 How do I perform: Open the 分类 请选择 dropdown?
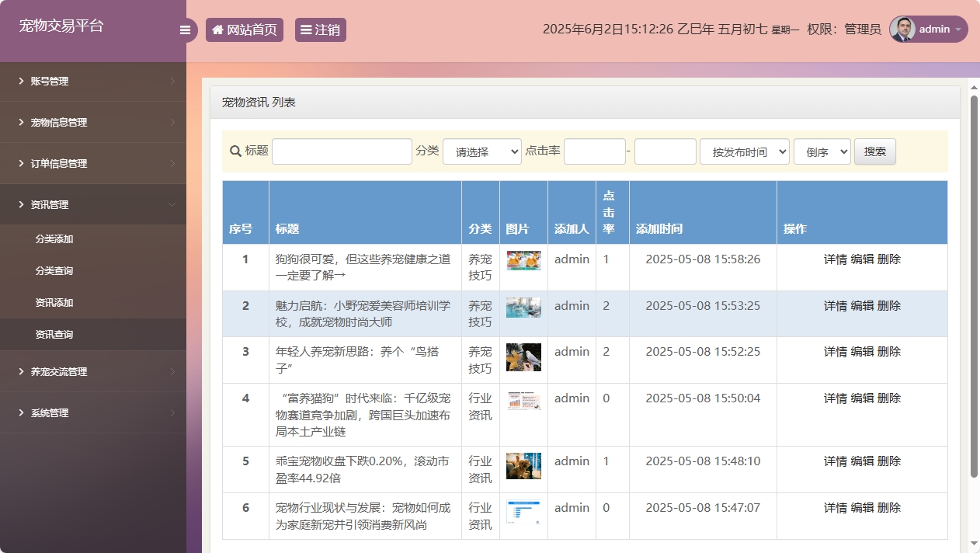coord(481,152)
